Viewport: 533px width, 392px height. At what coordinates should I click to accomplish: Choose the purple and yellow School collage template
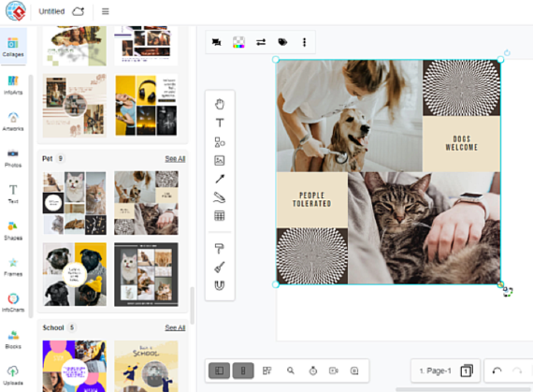(75, 366)
